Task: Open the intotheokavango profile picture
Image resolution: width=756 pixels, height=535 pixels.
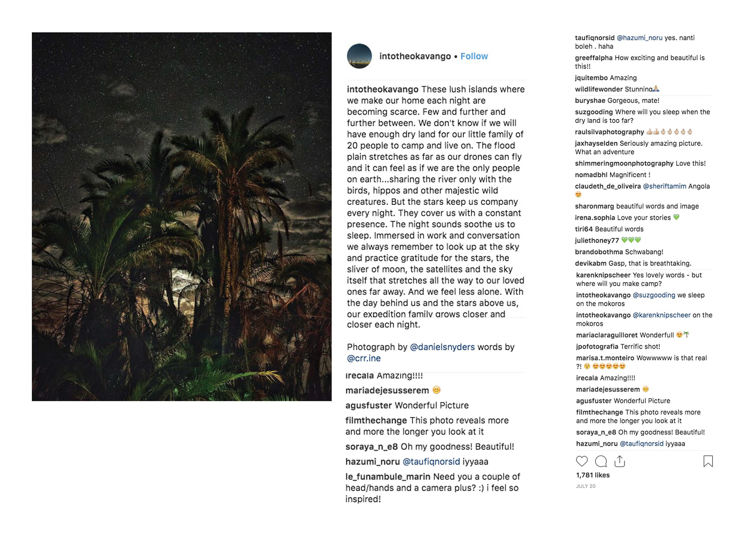Action: point(359,56)
